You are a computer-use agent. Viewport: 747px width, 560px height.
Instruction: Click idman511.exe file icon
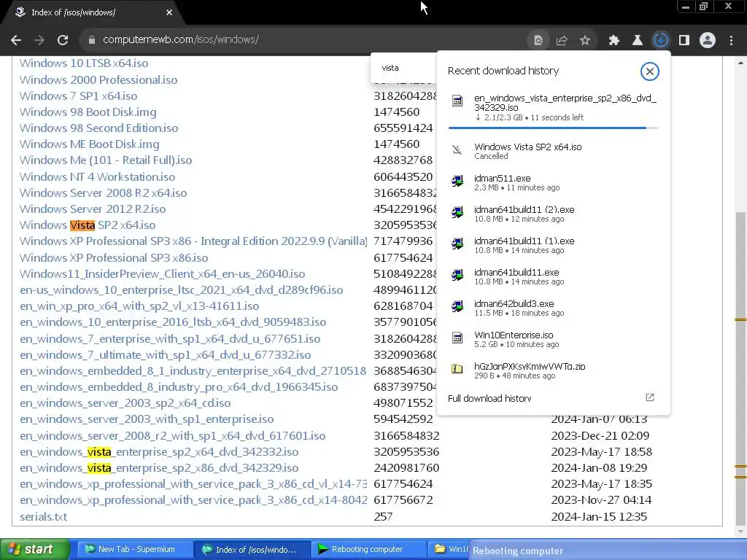coord(457,182)
